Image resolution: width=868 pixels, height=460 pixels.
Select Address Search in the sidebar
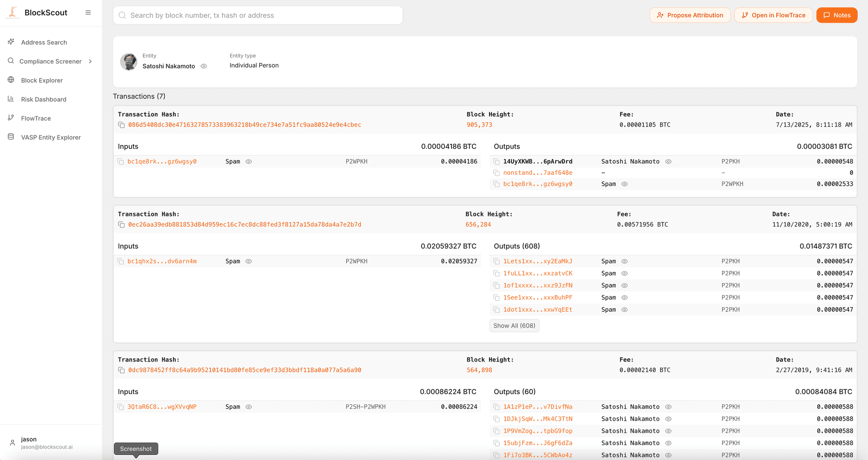pos(44,42)
